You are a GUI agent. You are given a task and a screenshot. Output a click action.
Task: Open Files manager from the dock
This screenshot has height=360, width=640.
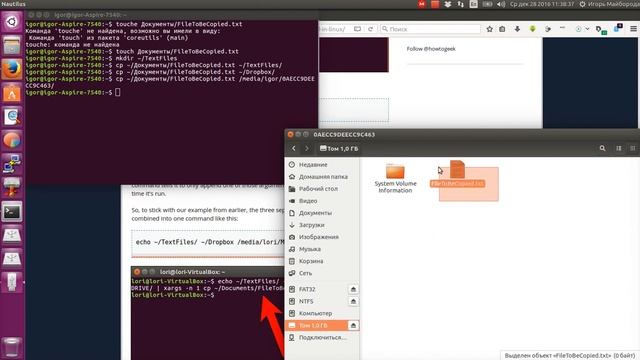[x=11, y=45]
